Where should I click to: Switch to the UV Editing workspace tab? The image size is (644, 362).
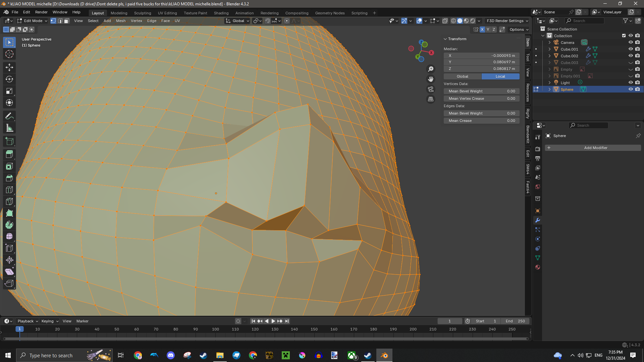coord(167,13)
